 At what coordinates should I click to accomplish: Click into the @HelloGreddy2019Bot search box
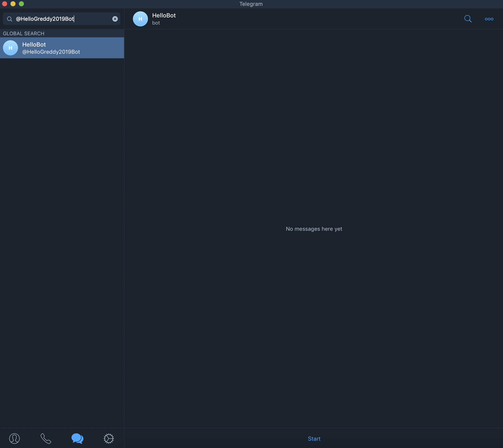(x=62, y=19)
